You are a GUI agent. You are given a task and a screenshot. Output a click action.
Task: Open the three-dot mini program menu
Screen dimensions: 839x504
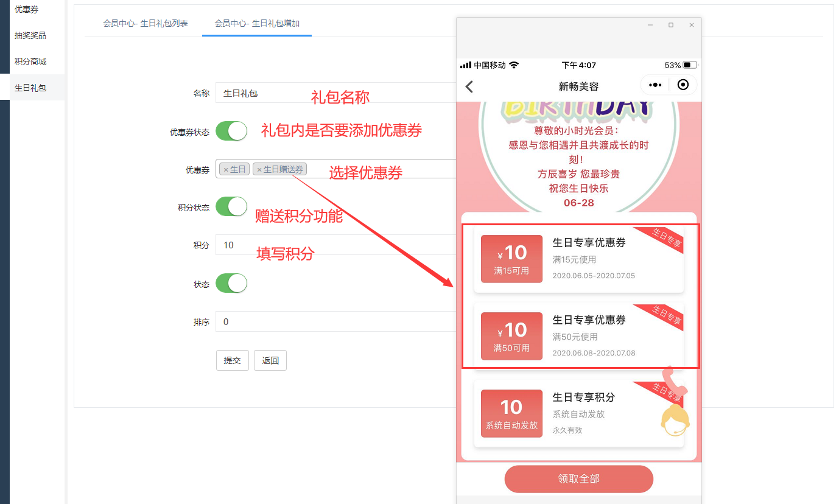point(655,85)
